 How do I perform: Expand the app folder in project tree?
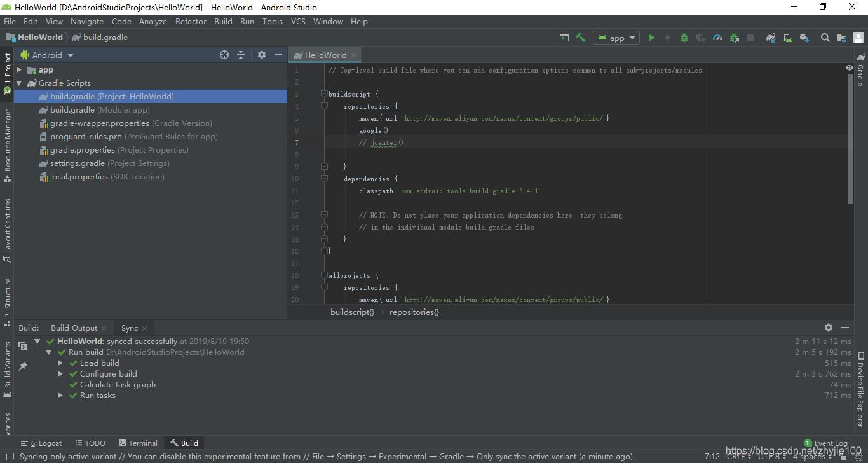(19, 70)
